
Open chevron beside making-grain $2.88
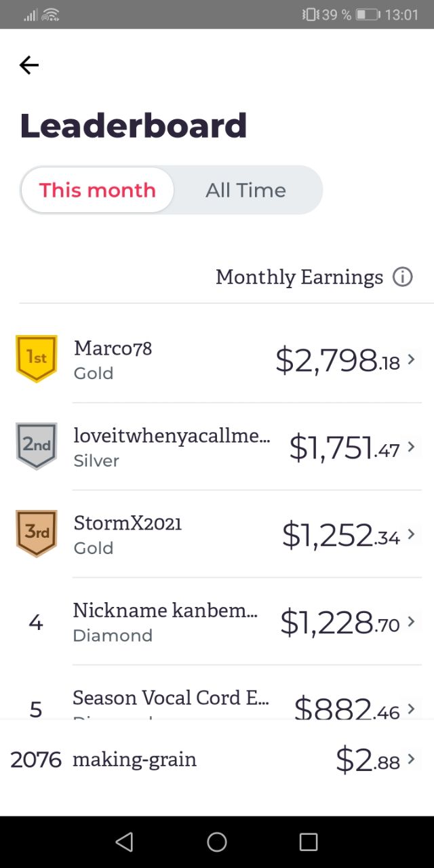(x=411, y=760)
